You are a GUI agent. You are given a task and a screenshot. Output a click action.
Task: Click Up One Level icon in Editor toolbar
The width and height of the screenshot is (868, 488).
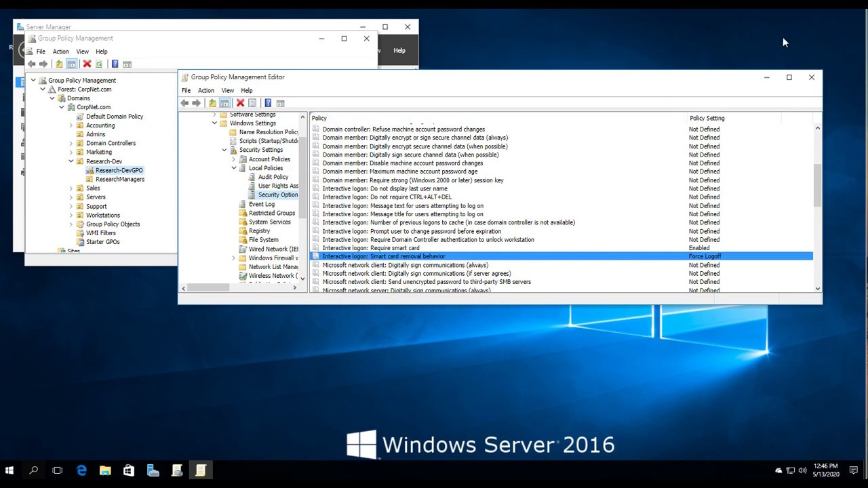point(212,103)
